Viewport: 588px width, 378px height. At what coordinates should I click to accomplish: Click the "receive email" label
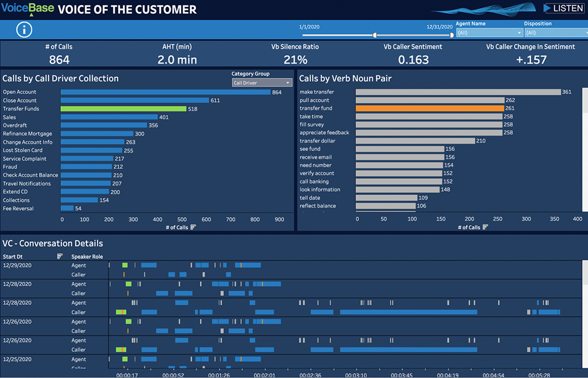(316, 157)
